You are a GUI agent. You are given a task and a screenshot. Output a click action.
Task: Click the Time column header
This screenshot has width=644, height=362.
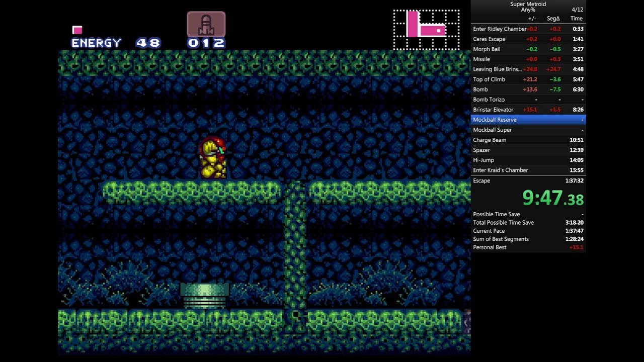(577, 19)
